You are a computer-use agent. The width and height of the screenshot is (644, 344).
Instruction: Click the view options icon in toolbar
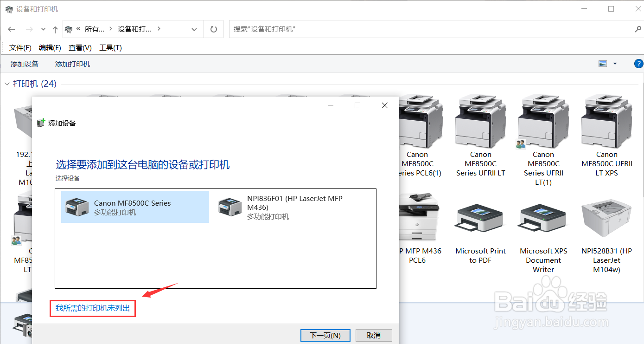pos(603,64)
